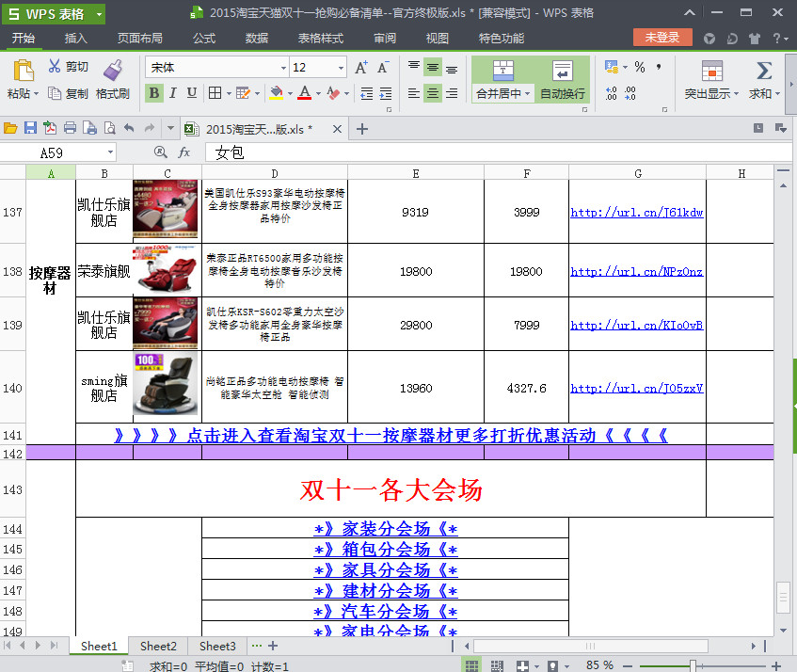Click the Undo arrow icon
Screen dimensions: 797x672
[130, 128]
